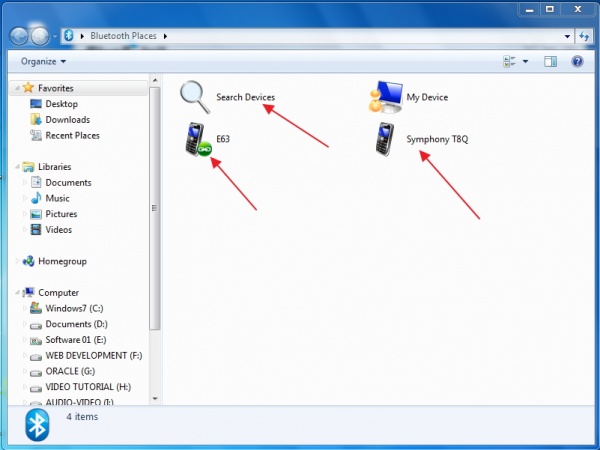The height and width of the screenshot is (450, 600).
Task: Click the Desktop icon in Favorites
Action: pyautogui.click(x=36, y=104)
